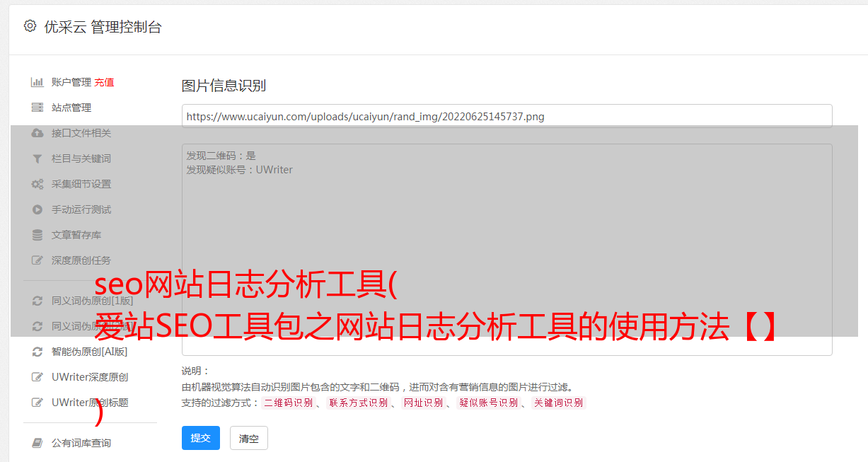Click the 图片信息识别 heading
Image resolution: width=868 pixels, height=462 pixels.
[224, 86]
